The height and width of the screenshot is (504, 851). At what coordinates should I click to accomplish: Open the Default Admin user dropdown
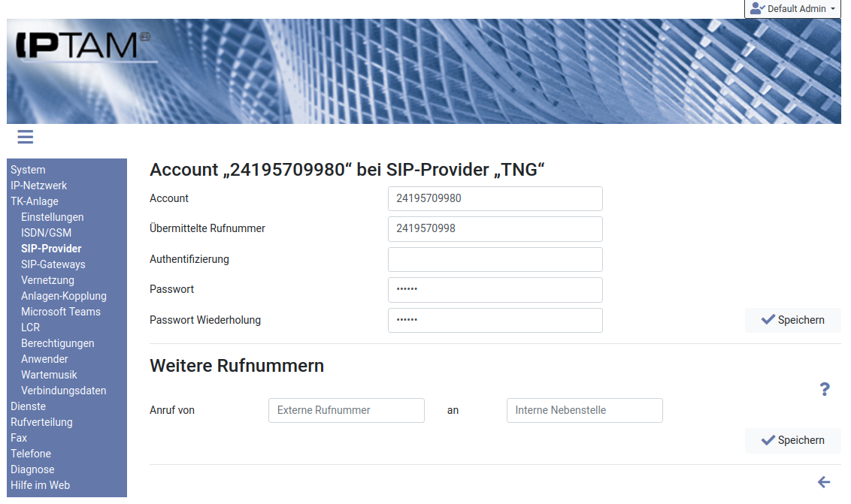point(792,9)
